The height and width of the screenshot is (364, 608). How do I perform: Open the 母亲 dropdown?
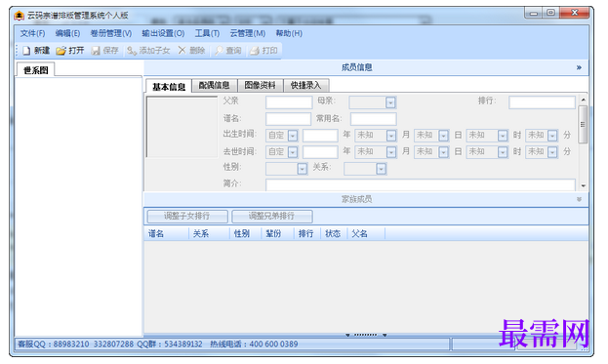coord(390,102)
